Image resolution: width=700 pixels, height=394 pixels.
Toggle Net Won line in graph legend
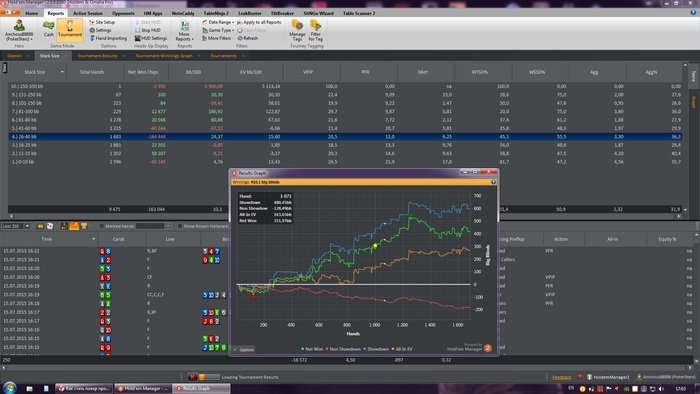(312, 349)
